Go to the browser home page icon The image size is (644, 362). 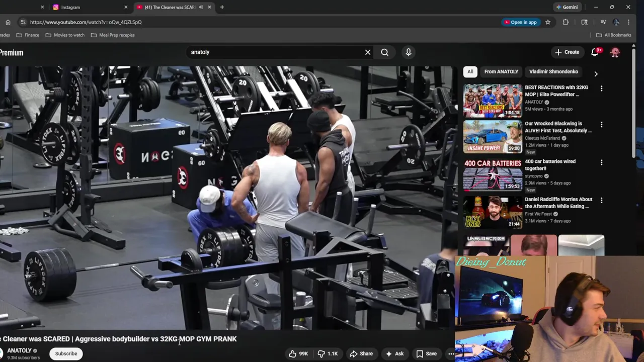pyautogui.click(x=8, y=22)
